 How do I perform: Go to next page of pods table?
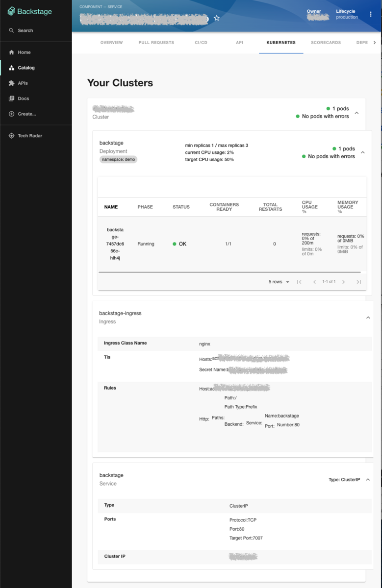click(x=343, y=282)
